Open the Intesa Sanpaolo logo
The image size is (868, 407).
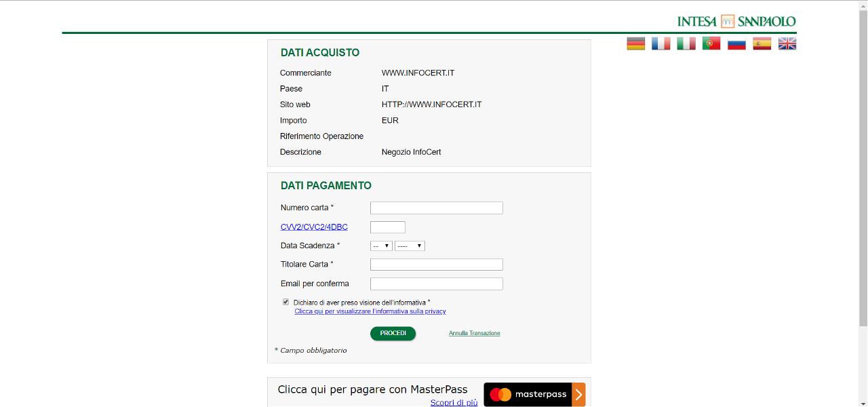pyautogui.click(x=736, y=21)
